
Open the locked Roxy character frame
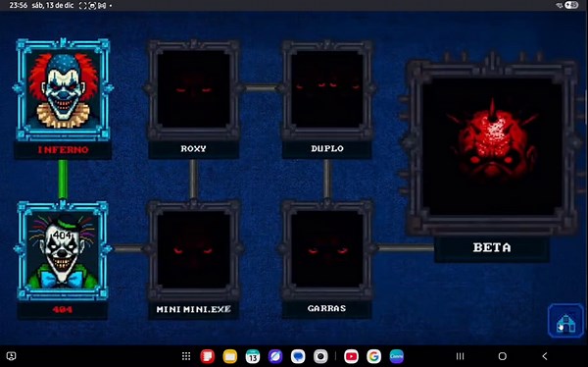pos(193,89)
